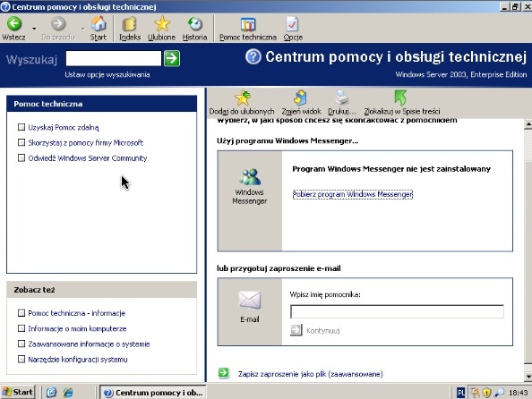The width and height of the screenshot is (532, 399).
Task: Open Ustaw opcje wyszukiwania link
Action: (107, 74)
